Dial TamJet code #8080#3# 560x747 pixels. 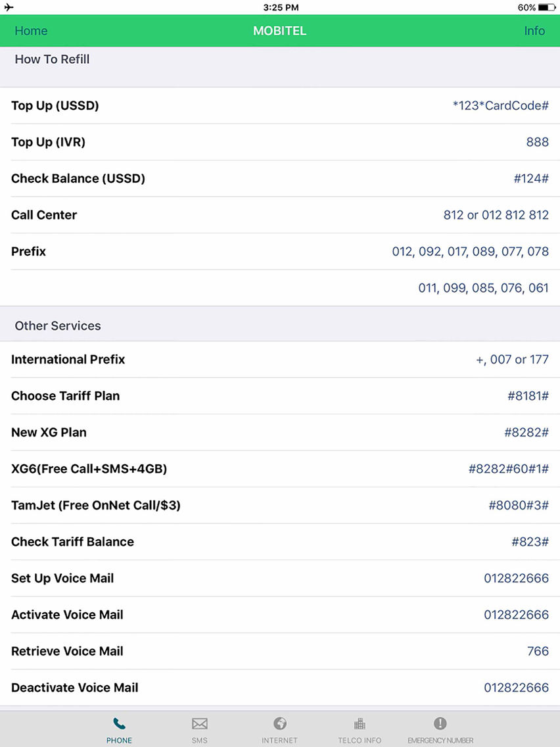tap(519, 505)
